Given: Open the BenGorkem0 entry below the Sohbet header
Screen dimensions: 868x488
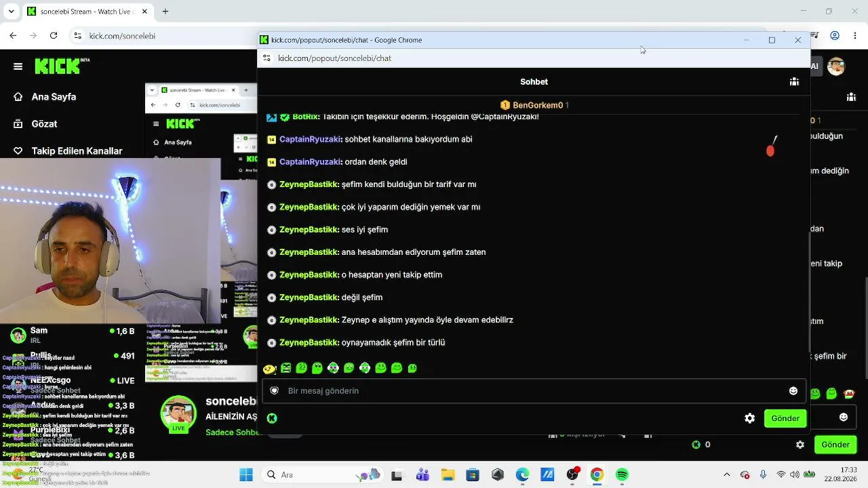Looking at the screenshot, I should 534,105.
